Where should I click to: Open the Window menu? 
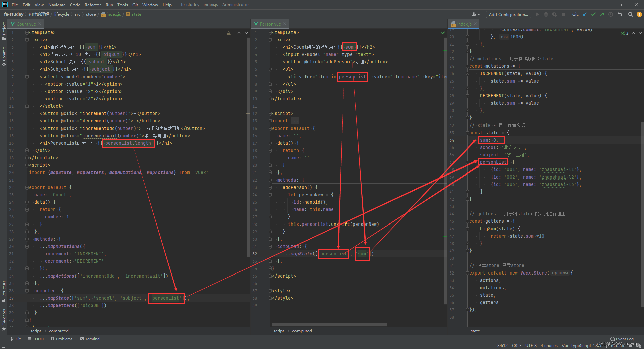pos(150,5)
